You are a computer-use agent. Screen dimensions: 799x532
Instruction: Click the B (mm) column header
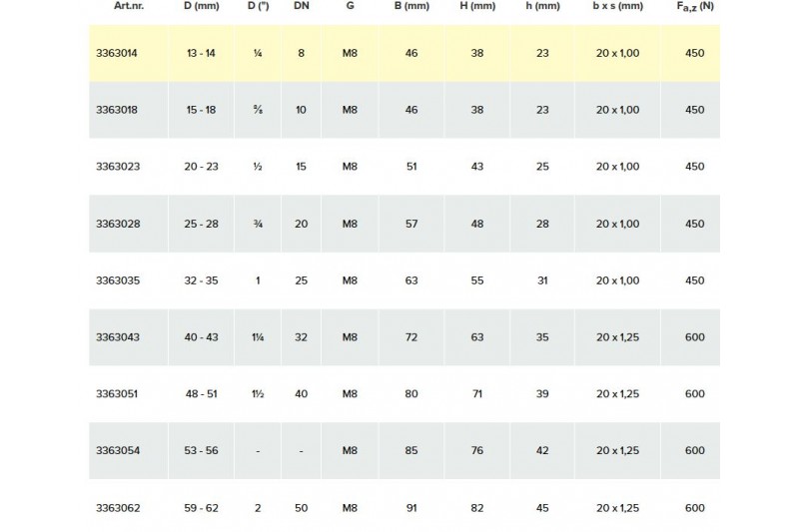coord(411,6)
